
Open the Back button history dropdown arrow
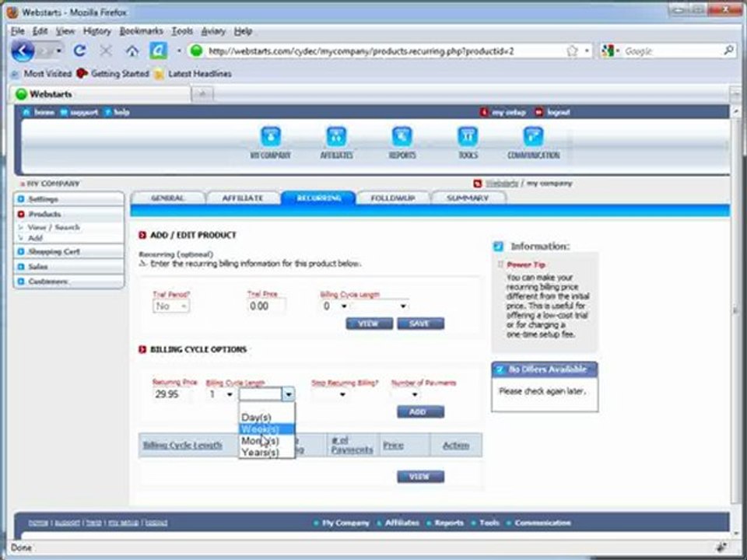[x=58, y=51]
